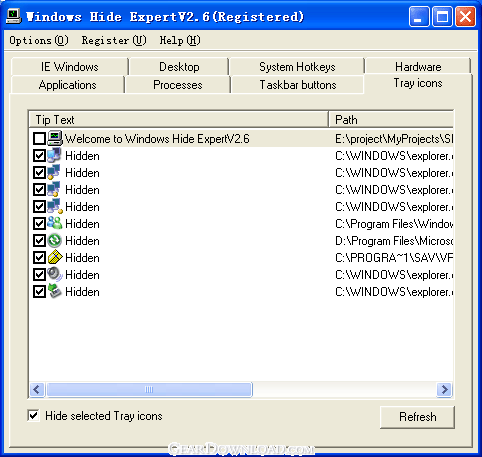Uncheck the box beside the yellow shield icon
Image resolution: width=482 pixels, height=457 pixels.
pos(39,257)
